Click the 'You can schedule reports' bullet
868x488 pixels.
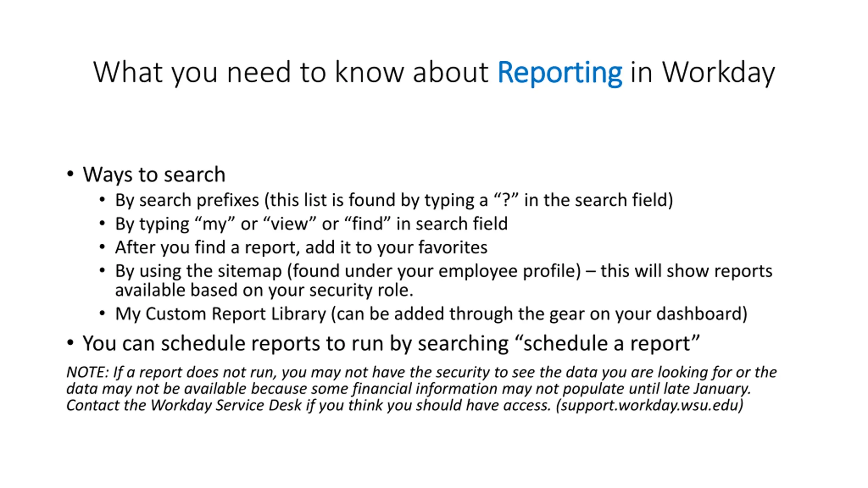click(391, 344)
